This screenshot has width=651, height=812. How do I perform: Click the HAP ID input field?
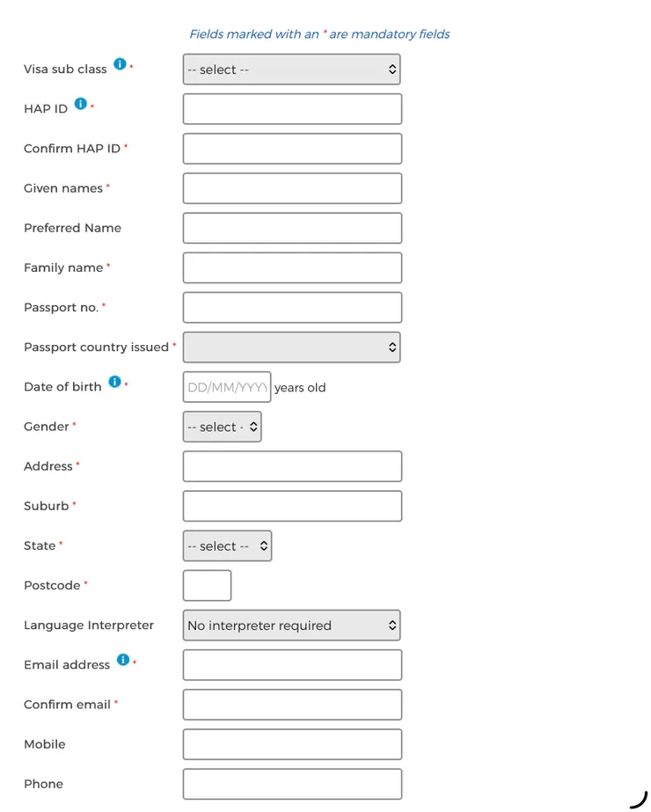click(292, 109)
